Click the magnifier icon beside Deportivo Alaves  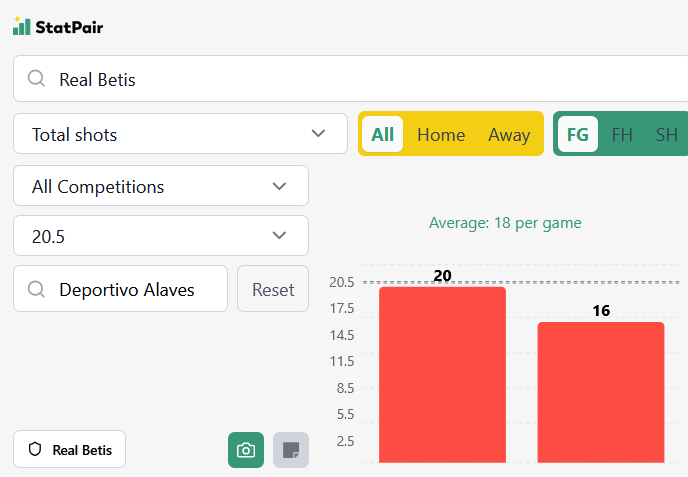(36, 289)
